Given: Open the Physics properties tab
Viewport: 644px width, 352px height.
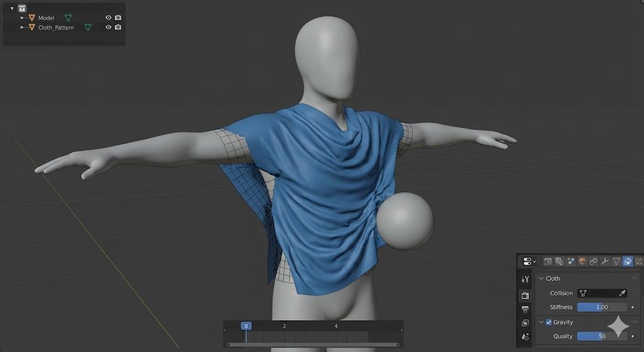Looking at the screenshot, I should pos(627,261).
